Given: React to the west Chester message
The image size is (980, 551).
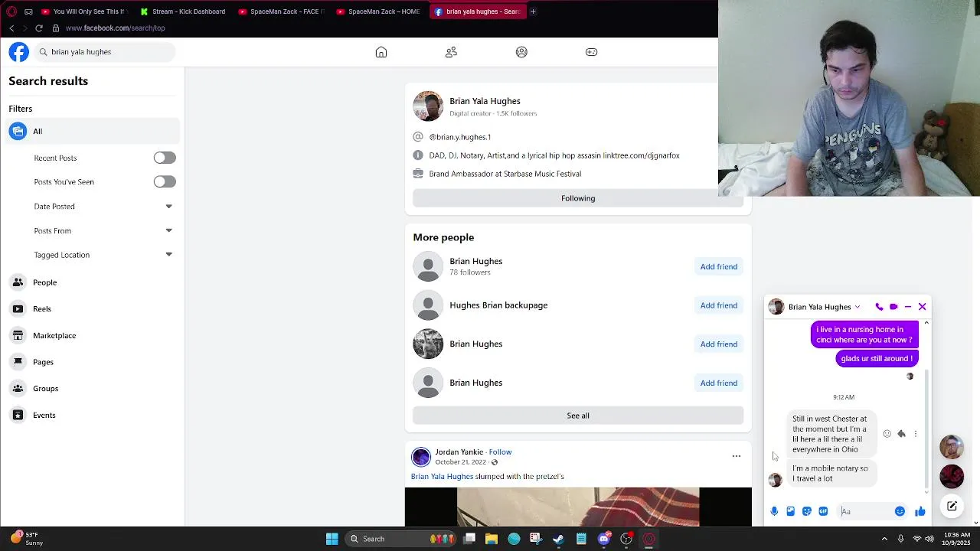Looking at the screenshot, I should click(x=887, y=434).
